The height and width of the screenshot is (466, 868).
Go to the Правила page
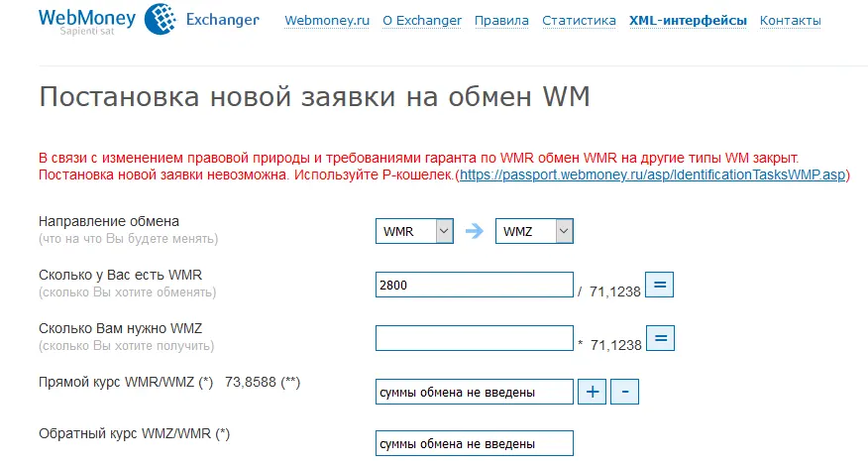(x=501, y=21)
